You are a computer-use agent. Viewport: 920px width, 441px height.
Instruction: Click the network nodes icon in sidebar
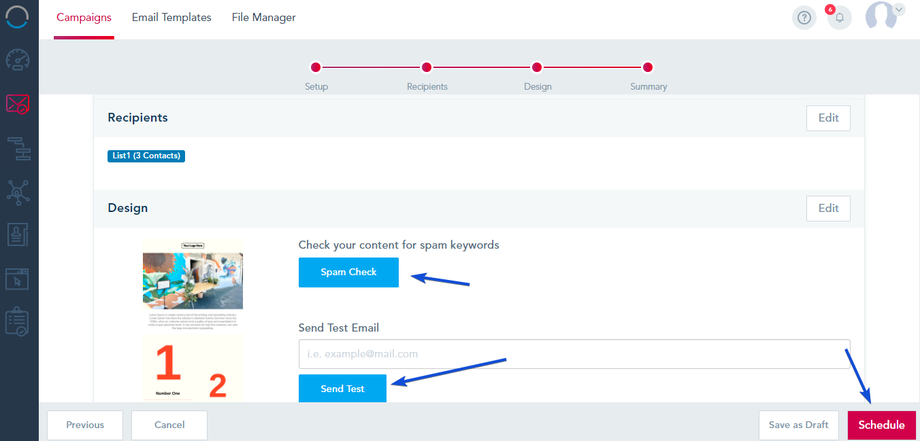(19, 191)
